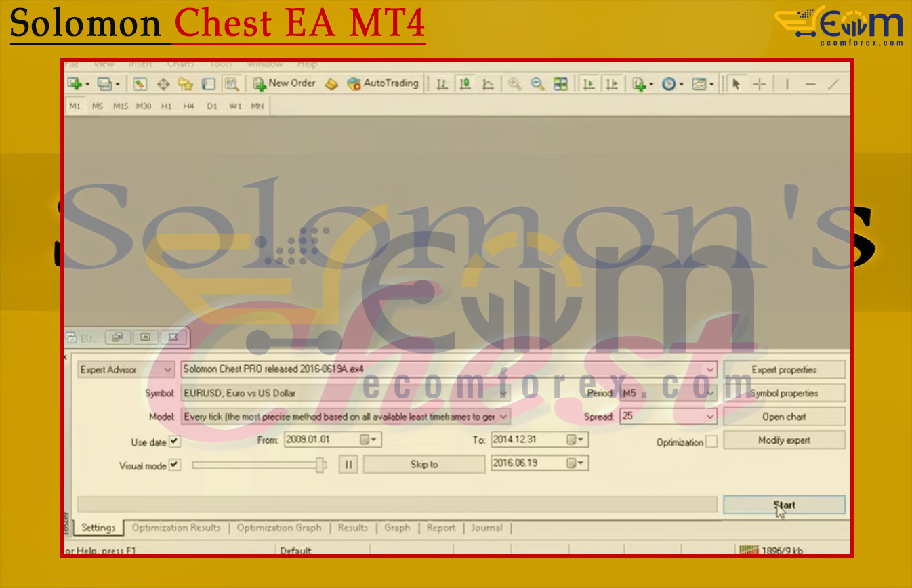Click the Expert properties button
Image resolution: width=912 pixels, height=588 pixels.
[x=784, y=370]
